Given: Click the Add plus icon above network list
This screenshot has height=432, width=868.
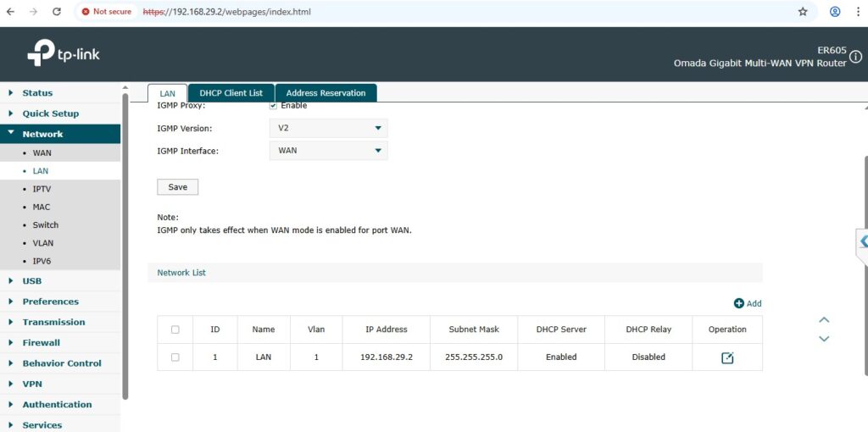Looking at the screenshot, I should click(x=739, y=303).
